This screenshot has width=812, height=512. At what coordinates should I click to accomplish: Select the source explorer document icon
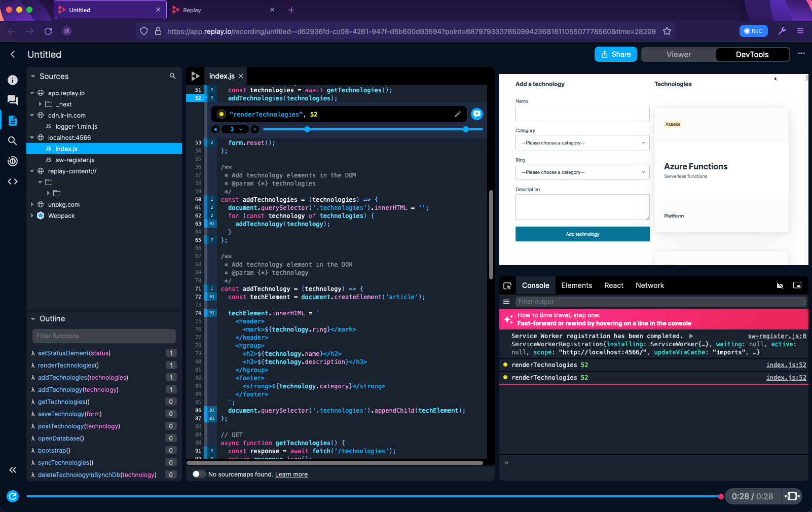point(13,121)
